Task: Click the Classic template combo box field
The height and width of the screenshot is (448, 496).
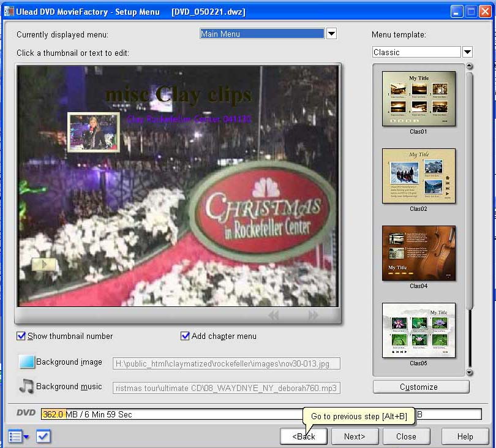Action: (416, 52)
